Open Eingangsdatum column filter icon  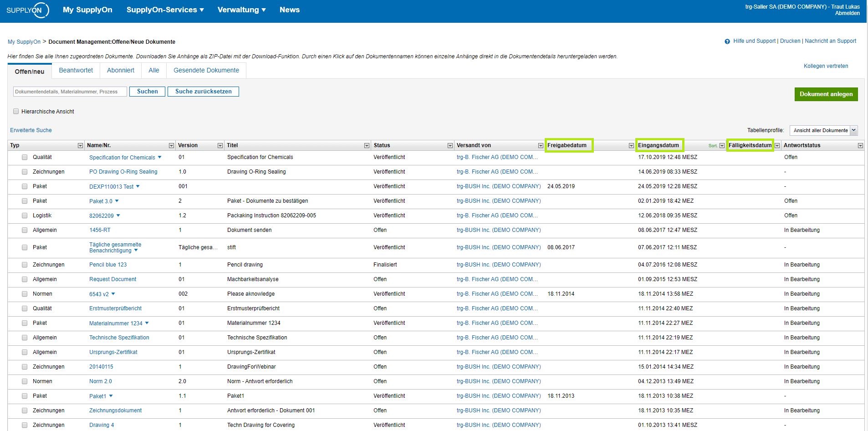(722, 145)
